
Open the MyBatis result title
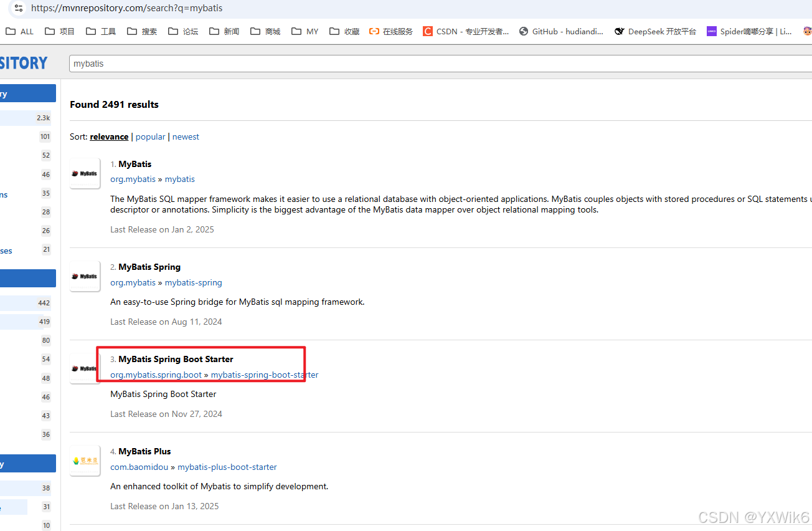pyautogui.click(x=135, y=164)
